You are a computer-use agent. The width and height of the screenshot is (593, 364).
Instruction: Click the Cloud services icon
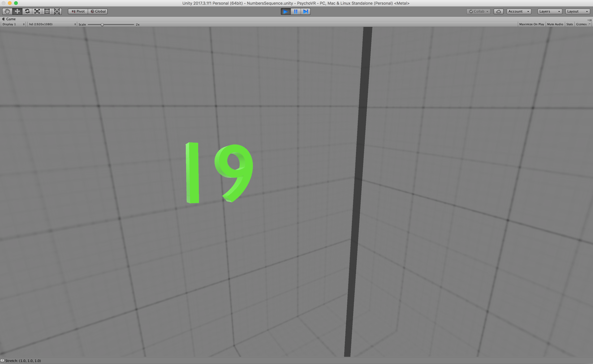(498, 11)
